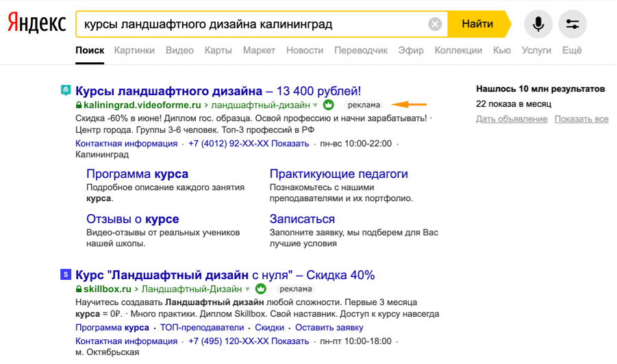Click the реклама label on the videoforme ad
The height and width of the screenshot is (364, 617).
pos(364,105)
